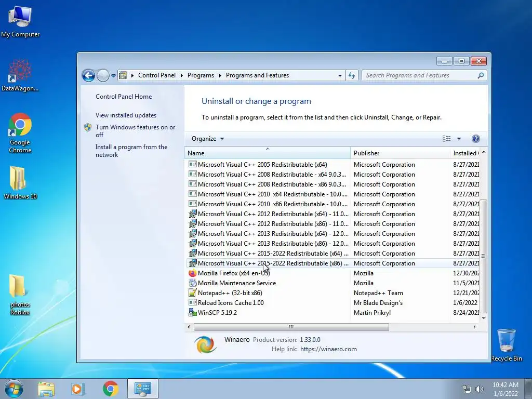The height and width of the screenshot is (399, 532).
Task: Expand the arrow after Programs breadcrumb
Action: pyautogui.click(x=220, y=75)
